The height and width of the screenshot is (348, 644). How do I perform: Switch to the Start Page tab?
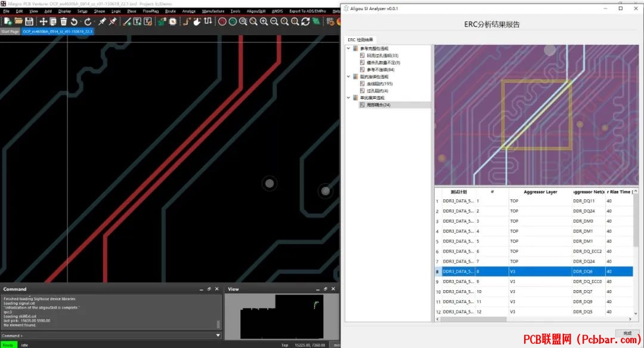pos(10,32)
